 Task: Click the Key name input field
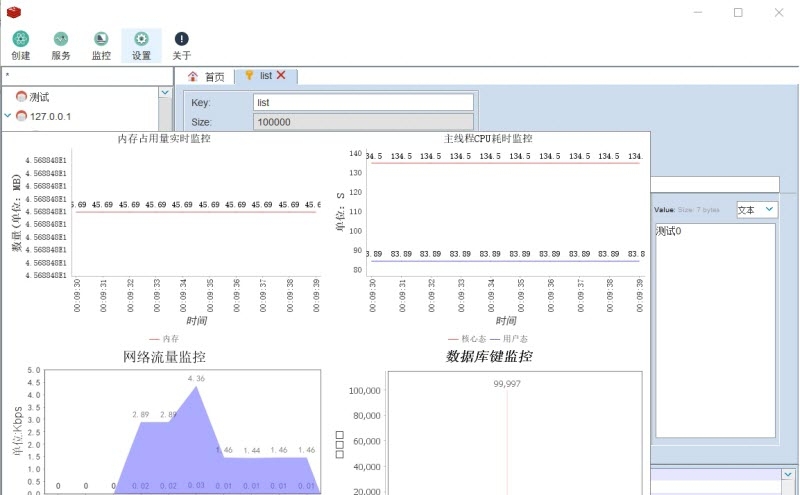click(362, 102)
